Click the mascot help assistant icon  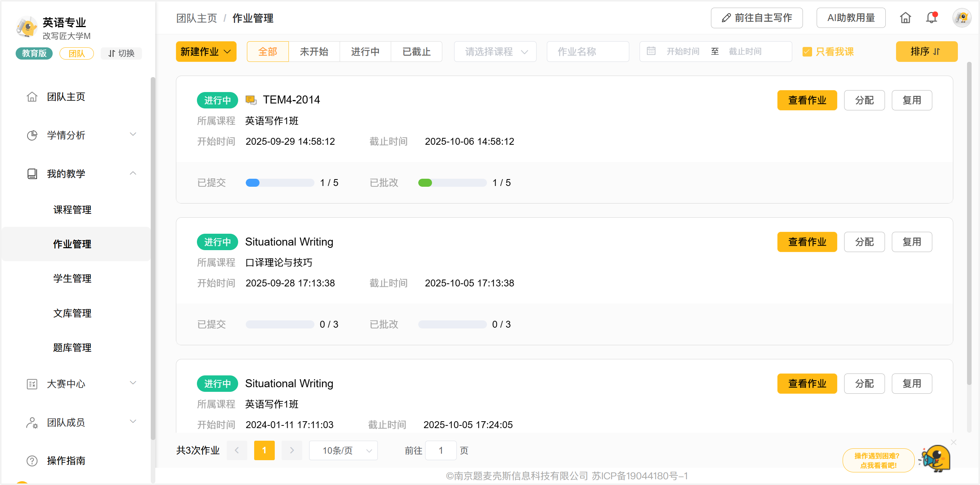936,458
